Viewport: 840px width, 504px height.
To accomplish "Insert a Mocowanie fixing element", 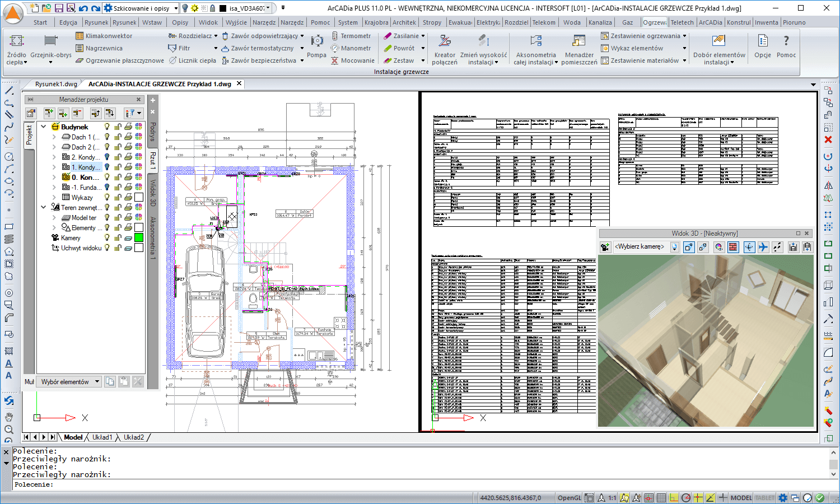I will [352, 60].
